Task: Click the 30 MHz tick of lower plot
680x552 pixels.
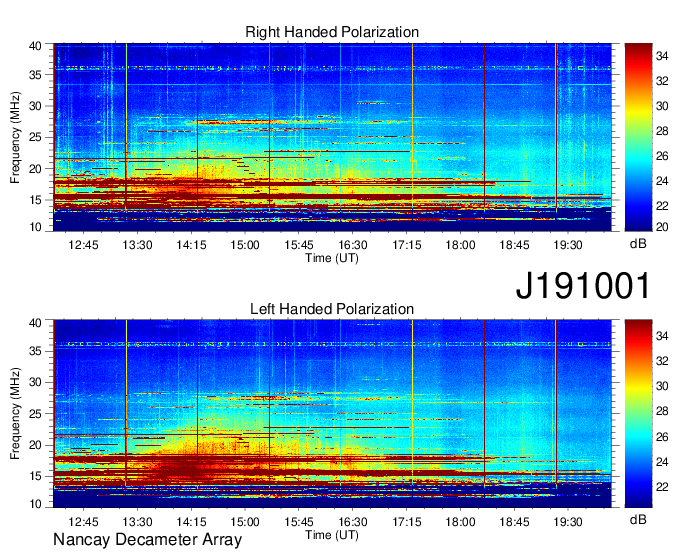Action: [x=36, y=382]
